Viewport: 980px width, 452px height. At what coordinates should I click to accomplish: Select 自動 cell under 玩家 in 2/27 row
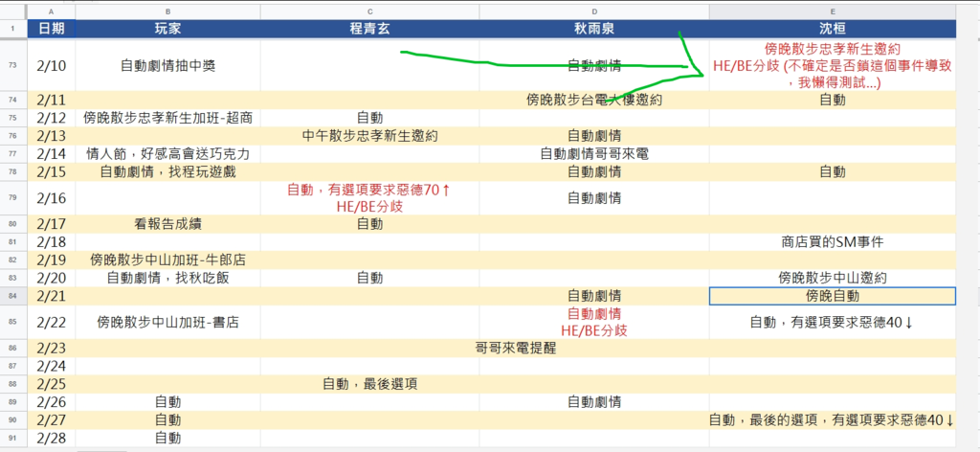(x=168, y=420)
